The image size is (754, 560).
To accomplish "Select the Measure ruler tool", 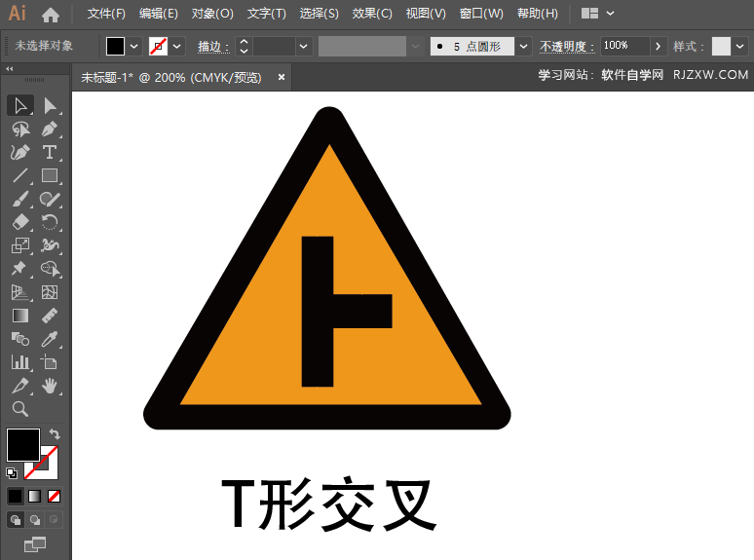I will click(50, 316).
